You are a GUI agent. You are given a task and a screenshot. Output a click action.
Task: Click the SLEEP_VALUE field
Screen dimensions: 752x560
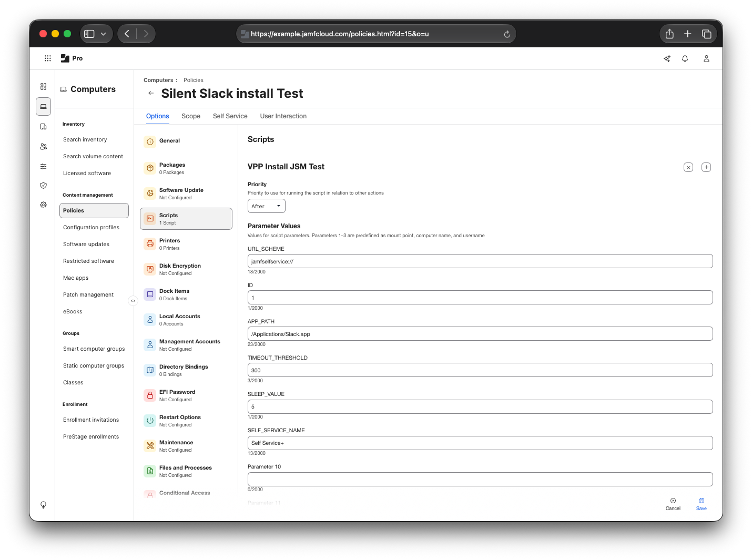point(480,406)
